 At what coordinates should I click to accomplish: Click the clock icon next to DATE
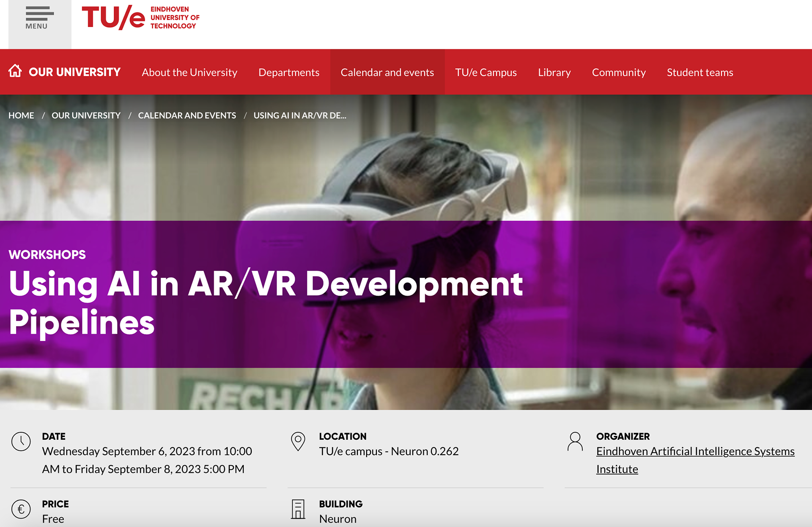pos(21,442)
